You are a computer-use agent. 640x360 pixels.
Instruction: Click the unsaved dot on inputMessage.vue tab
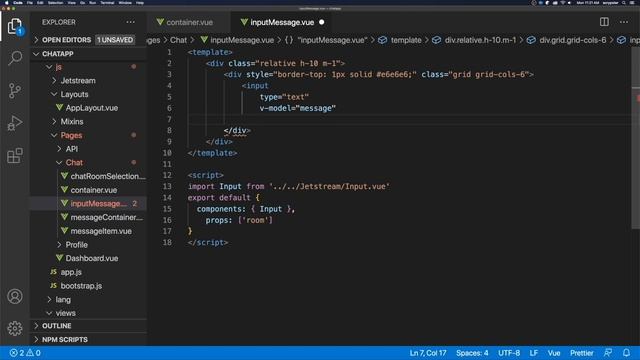322,22
